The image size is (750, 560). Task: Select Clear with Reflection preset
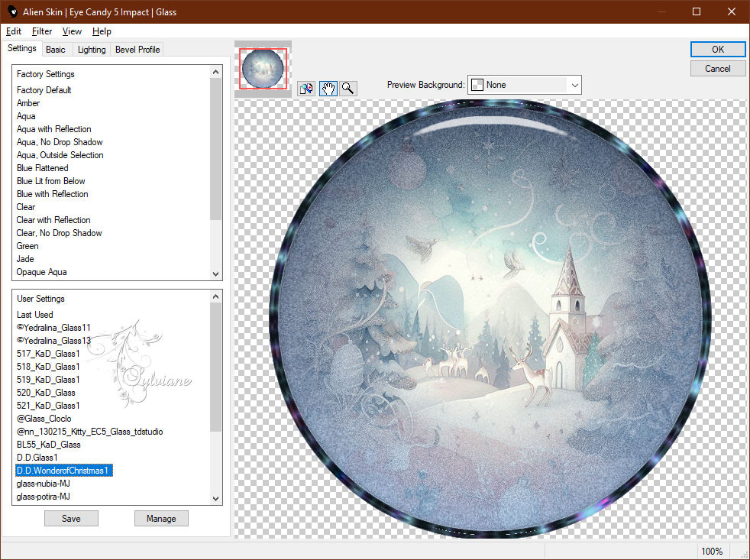click(x=53, y=220)
